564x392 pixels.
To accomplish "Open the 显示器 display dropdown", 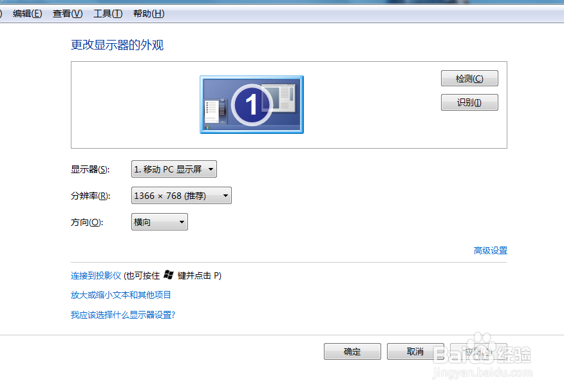I will [174, 169].
